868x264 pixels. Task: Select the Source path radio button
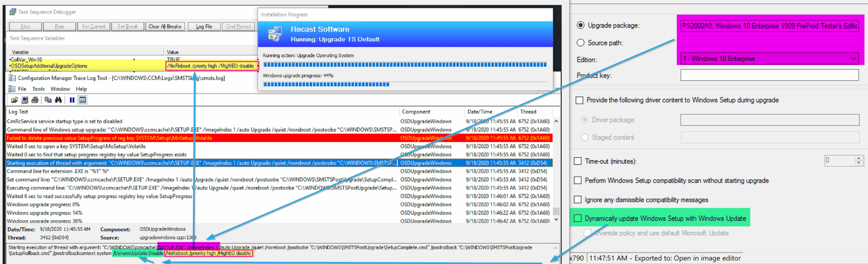(x=580, y=43)
